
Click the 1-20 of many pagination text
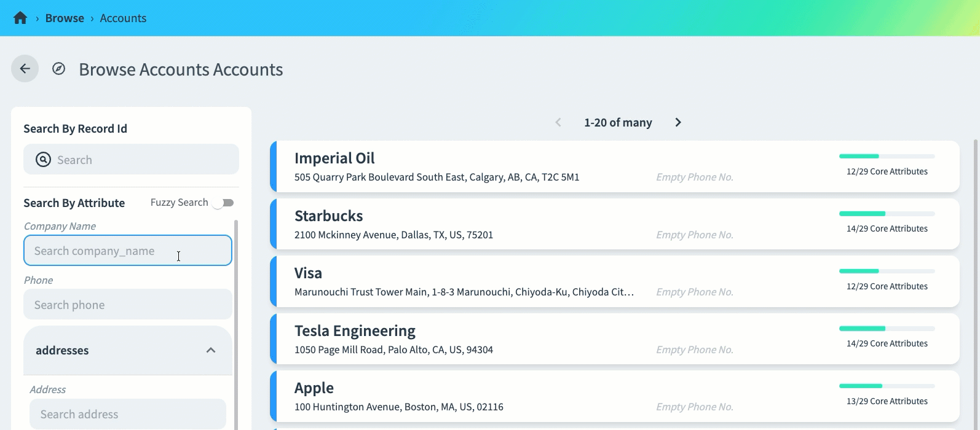pos(618,122)
